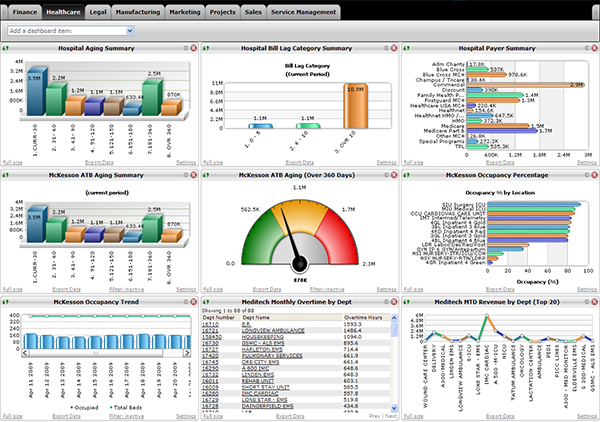Refresh the McKesson Occupancy Trend panel
This screenshot has width=600, height=422.
[5, 302]
